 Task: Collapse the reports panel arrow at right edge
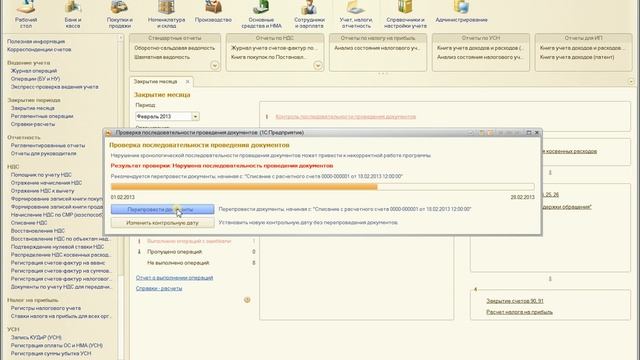[631, 82]
